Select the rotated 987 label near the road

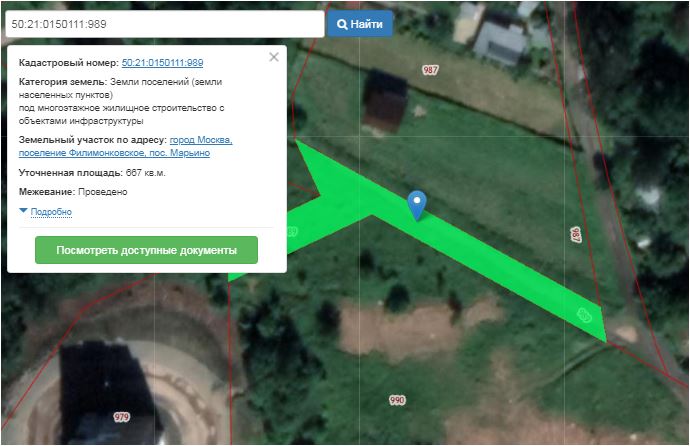point(576,235)
